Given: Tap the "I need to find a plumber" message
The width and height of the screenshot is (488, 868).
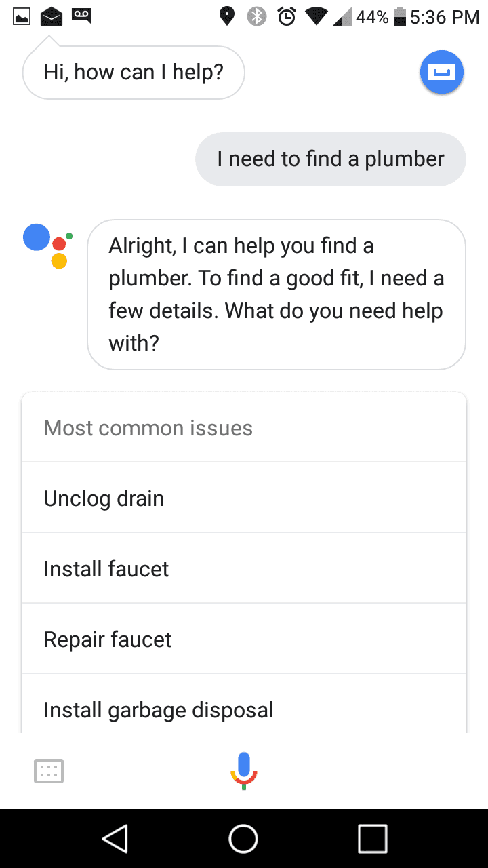Looking at the screenshot, I should [331, 159].
